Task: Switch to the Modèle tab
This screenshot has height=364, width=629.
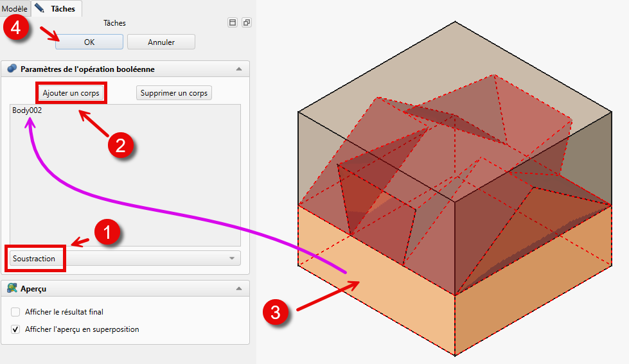Action: pyautogui.click(x=15, y=9)
